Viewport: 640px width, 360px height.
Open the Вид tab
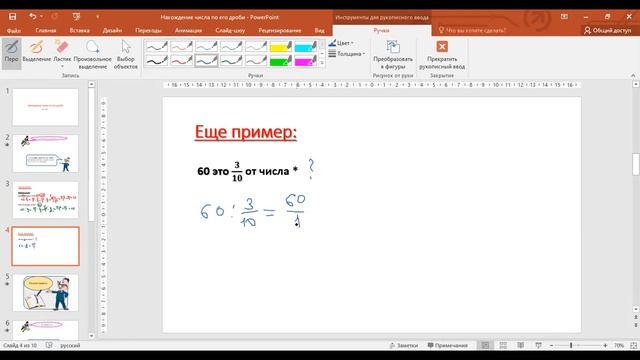(x=320, y=31)
